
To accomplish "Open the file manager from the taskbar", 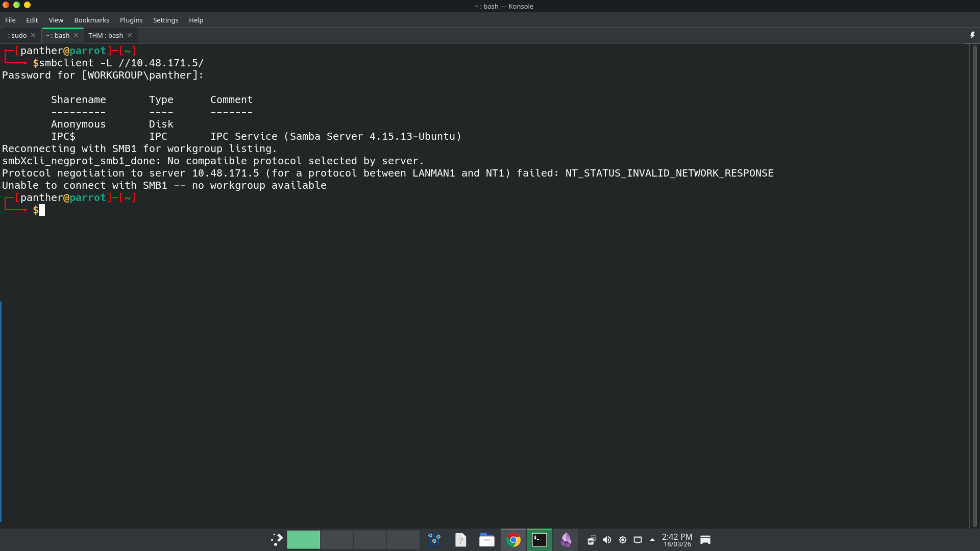I will coord(487,539).
